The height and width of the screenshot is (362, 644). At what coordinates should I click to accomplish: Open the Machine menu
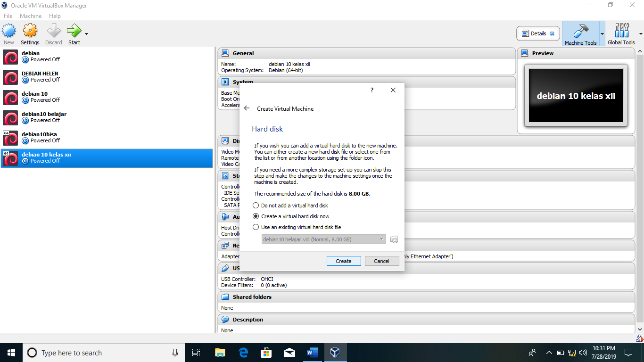tap(31, 16)
